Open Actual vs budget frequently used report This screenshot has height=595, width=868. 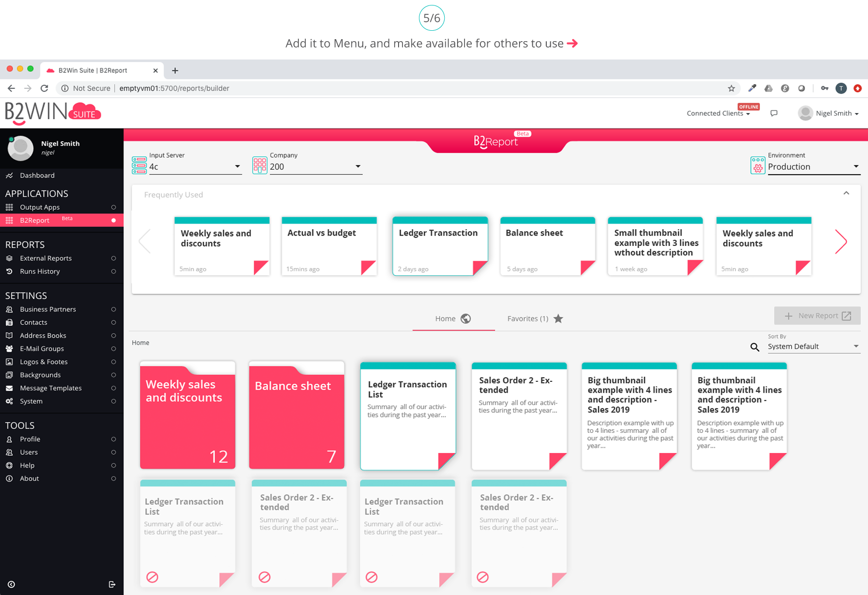[329, 246]
